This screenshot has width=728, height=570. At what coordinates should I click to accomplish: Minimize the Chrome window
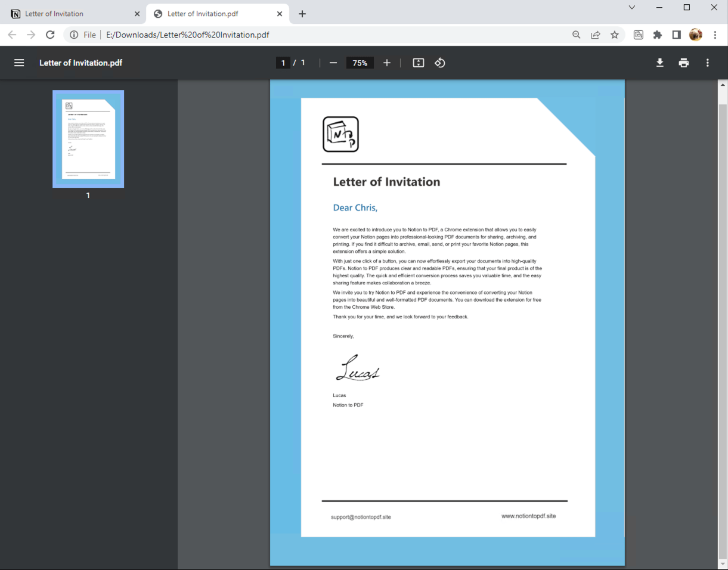(659, 7)
